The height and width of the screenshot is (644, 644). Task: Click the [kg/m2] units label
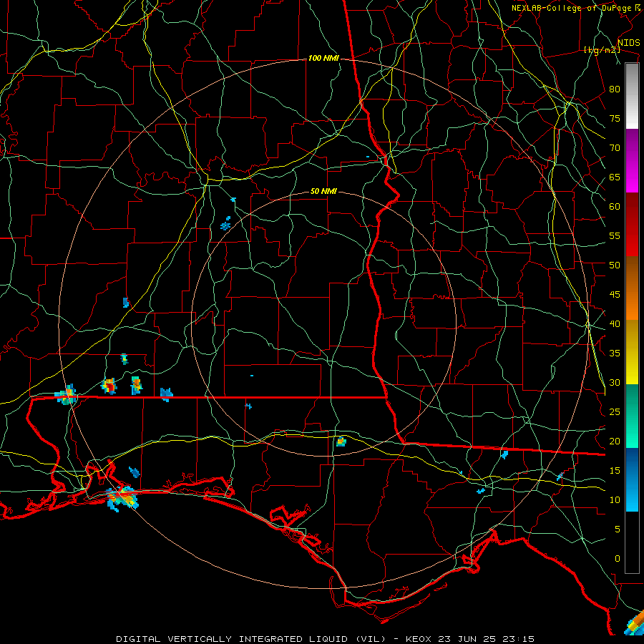pos(602,50)
